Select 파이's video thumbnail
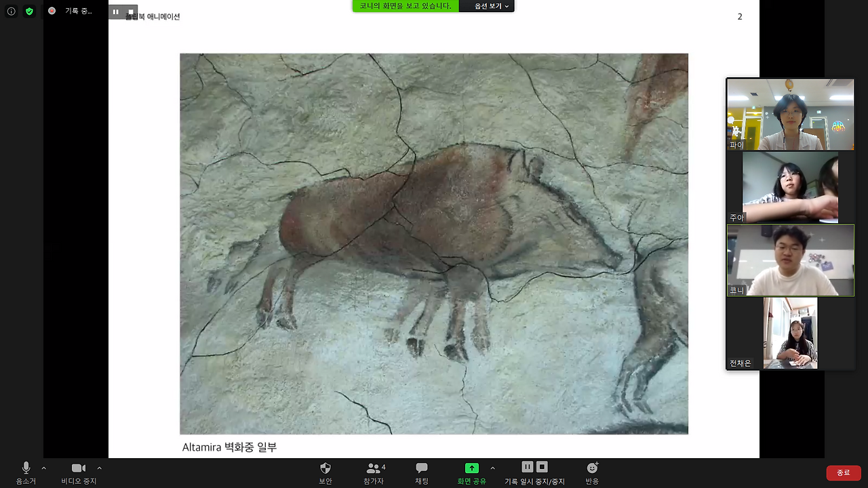Screen dimensions: 868x488 coord(791,115)
